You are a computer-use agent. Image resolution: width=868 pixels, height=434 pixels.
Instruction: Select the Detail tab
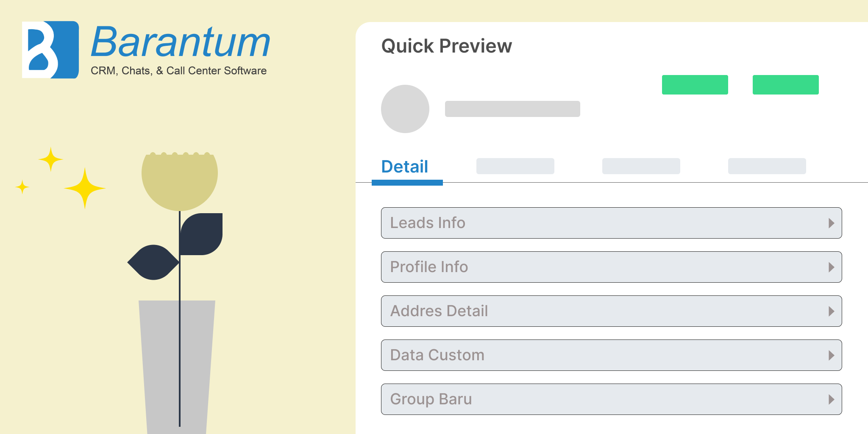click(405, 167)
